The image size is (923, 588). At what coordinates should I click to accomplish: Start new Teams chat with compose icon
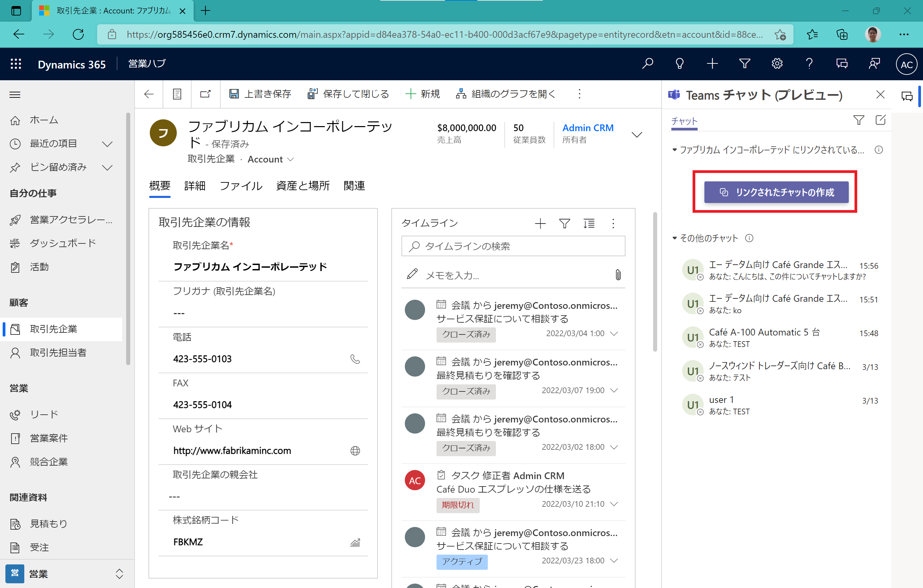(880, 120)
